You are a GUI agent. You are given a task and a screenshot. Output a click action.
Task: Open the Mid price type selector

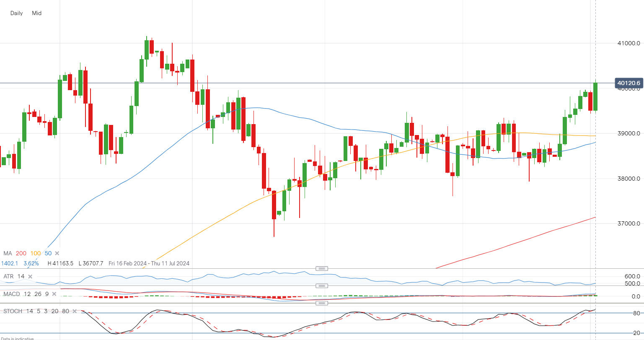pyautogui.click(x=37, y=13)
